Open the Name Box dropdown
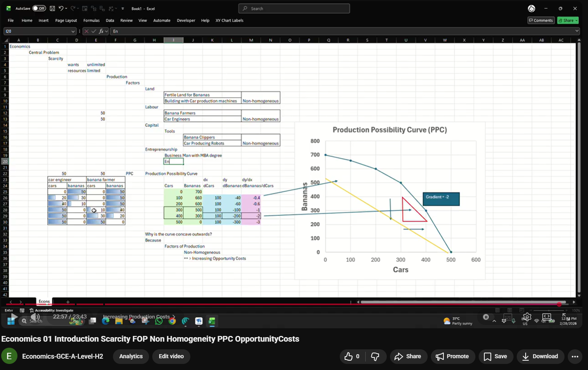 (73, 31)
